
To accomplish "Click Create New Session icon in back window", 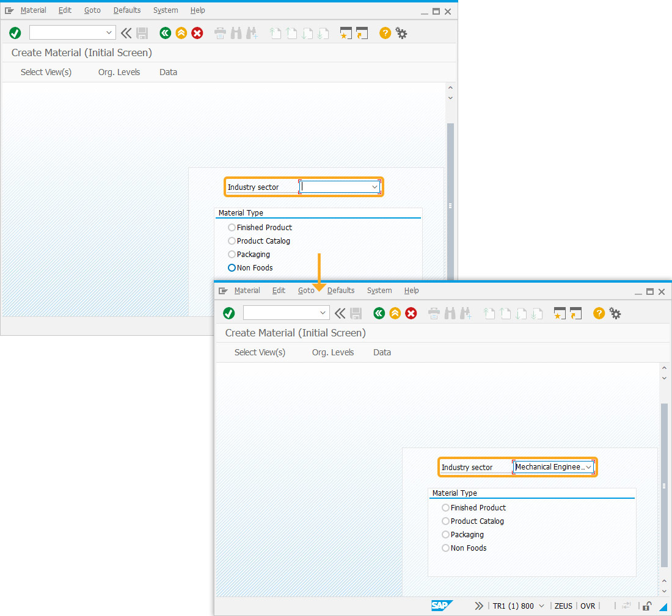I will pyautogui.click(x=346, y=33).
